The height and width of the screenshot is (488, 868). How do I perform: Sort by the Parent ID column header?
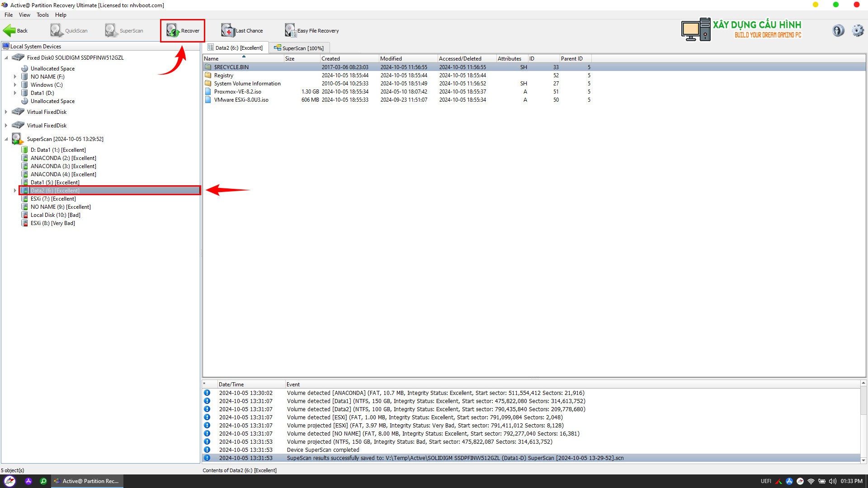575,59
